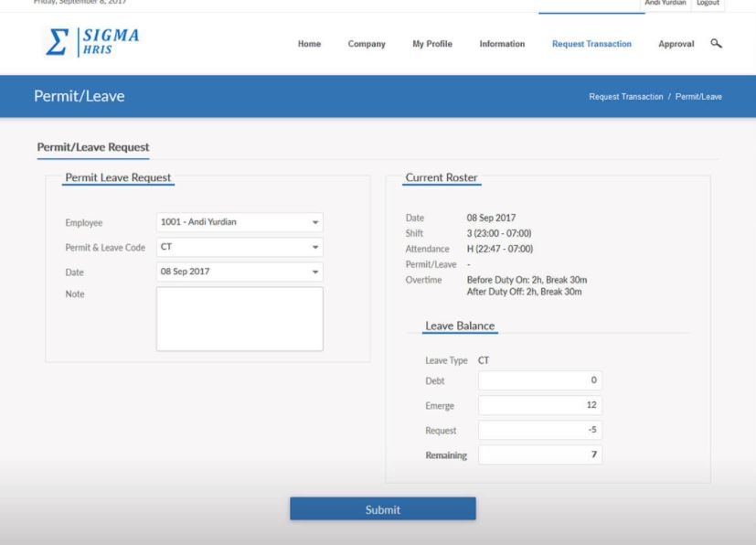Submit the permit/leave request
Image resolution: width=756 pixels, height=545 pixels.
(x=381, y=508)
